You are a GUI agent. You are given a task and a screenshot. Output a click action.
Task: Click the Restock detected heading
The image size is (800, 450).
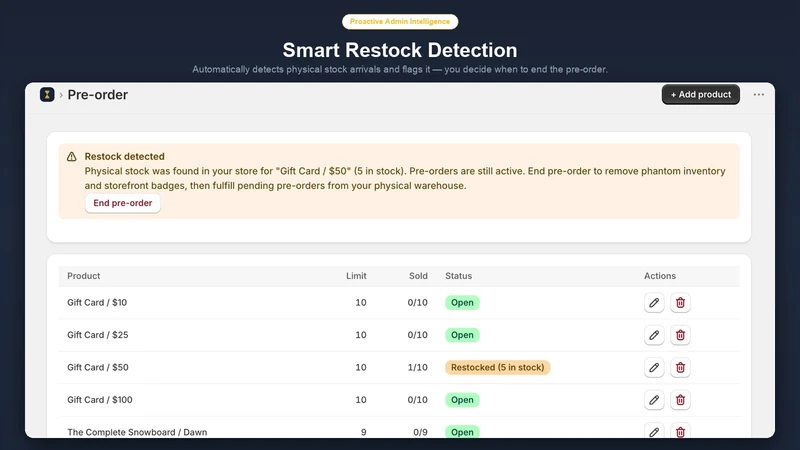pos(124,157)
